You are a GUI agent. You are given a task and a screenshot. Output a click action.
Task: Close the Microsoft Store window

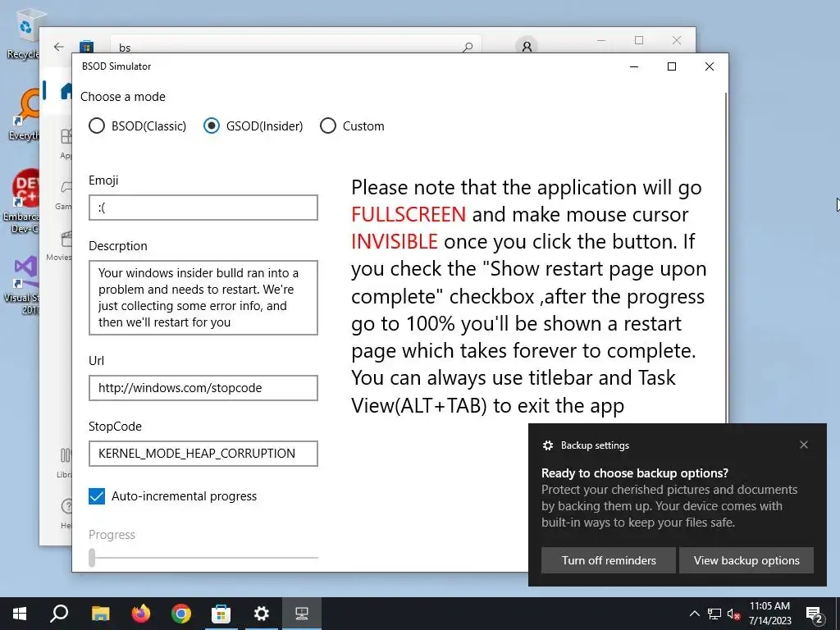pos(677,40)
